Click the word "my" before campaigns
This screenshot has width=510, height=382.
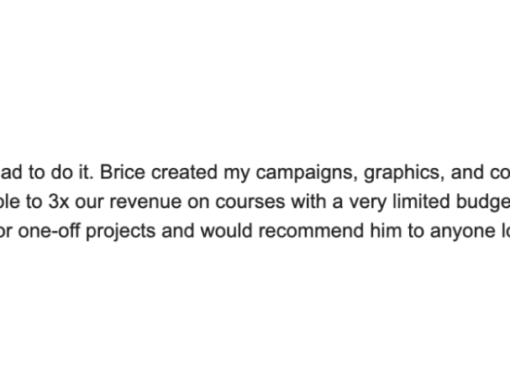click(237, 174)
